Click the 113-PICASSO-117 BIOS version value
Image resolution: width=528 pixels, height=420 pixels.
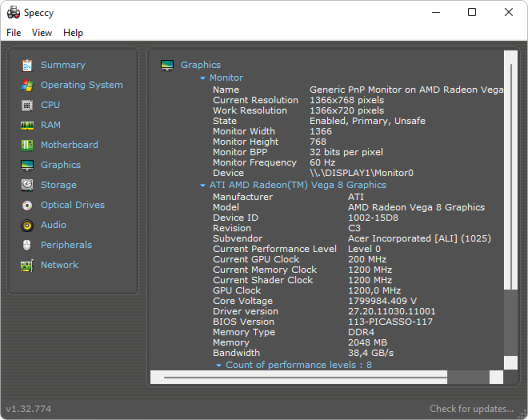(390, 322)
